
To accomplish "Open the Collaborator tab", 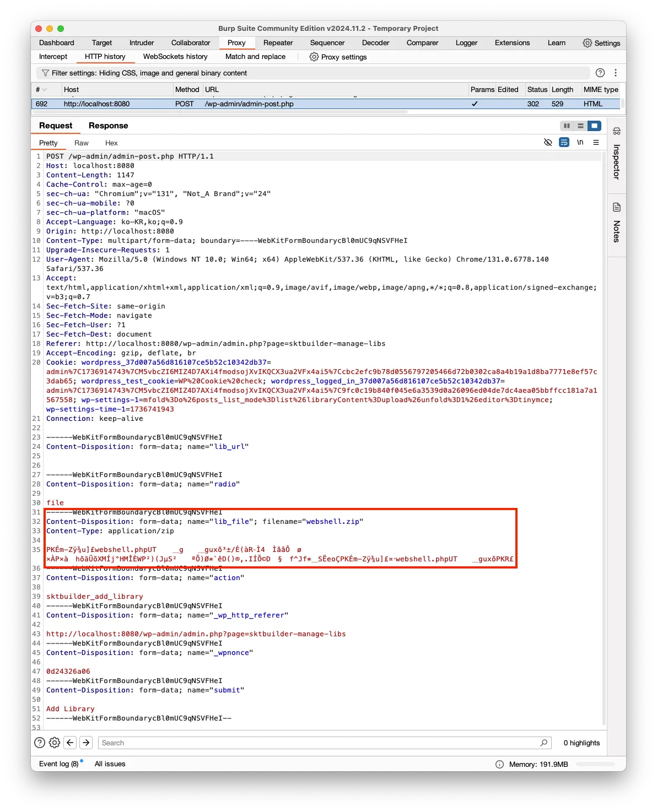I will tap(191, 43).
